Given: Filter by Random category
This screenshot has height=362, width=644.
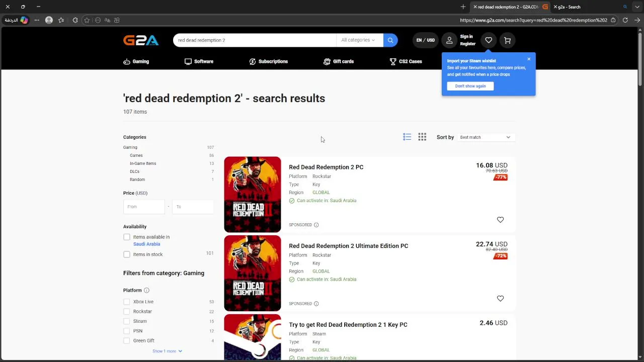Looking at the screenshot, I should [137, 179].
